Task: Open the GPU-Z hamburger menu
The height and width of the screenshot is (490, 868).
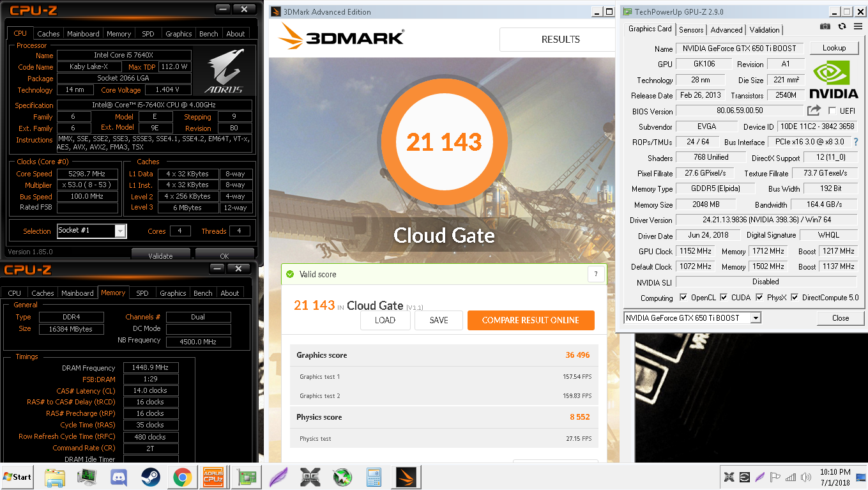Action: click(858, 26)
